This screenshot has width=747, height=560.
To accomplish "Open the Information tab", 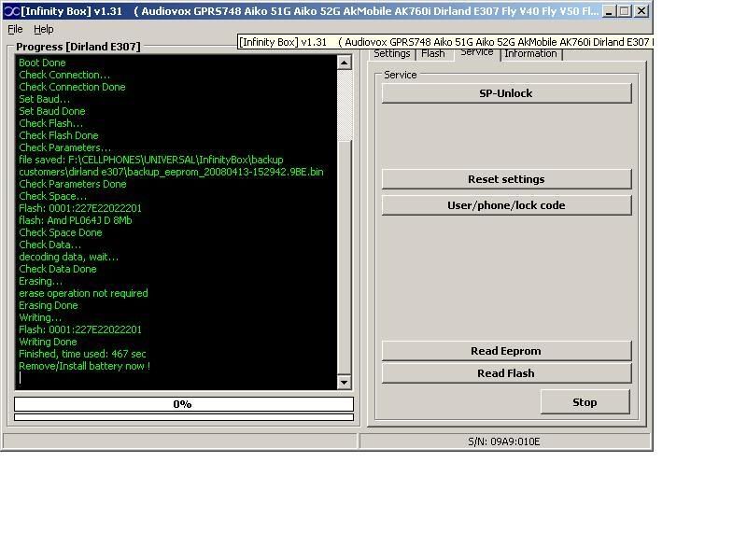I will coord(530,54).
